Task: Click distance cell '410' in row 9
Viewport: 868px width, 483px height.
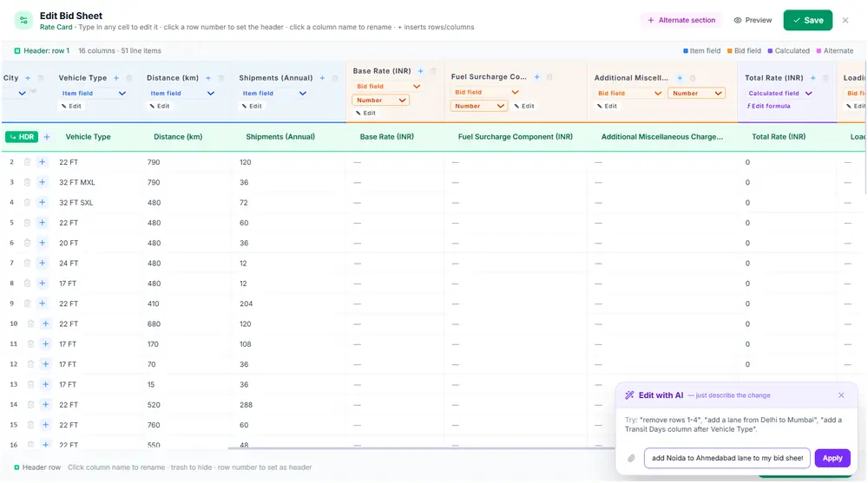Action: coord(154,304)
